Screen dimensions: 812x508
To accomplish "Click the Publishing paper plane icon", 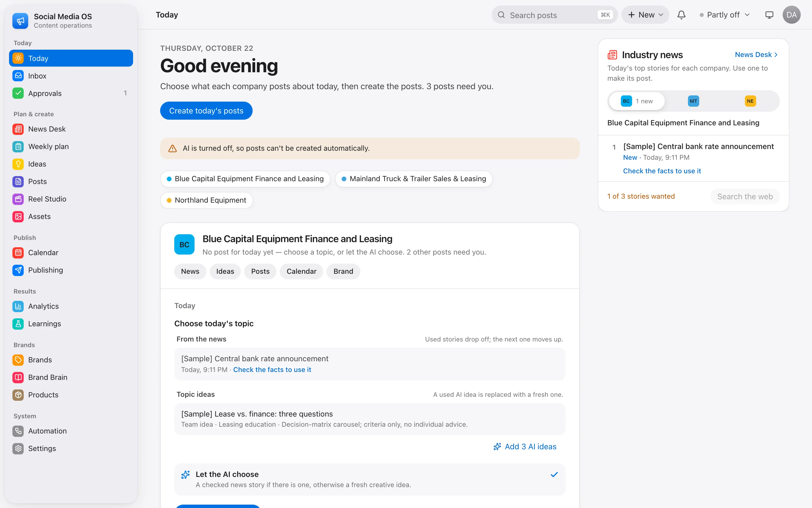I will [18, 270].
